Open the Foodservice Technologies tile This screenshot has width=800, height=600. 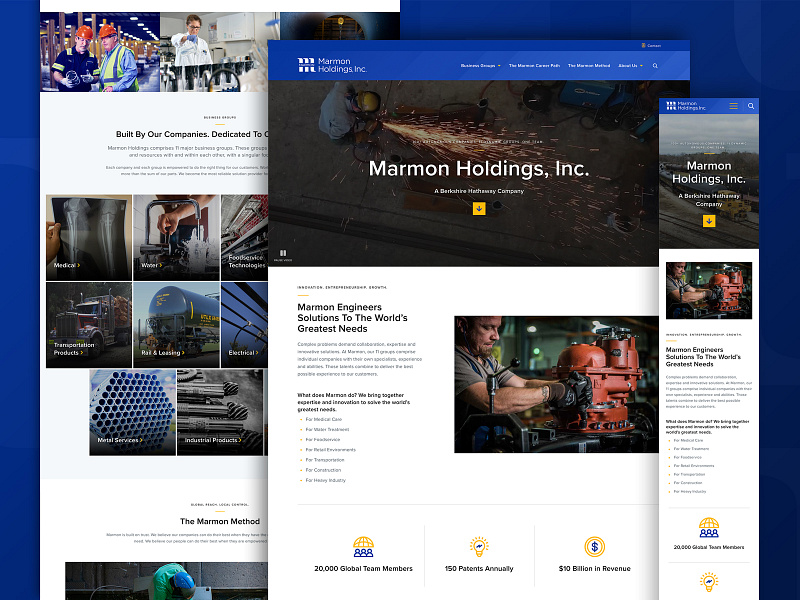[x=244, y=237]
